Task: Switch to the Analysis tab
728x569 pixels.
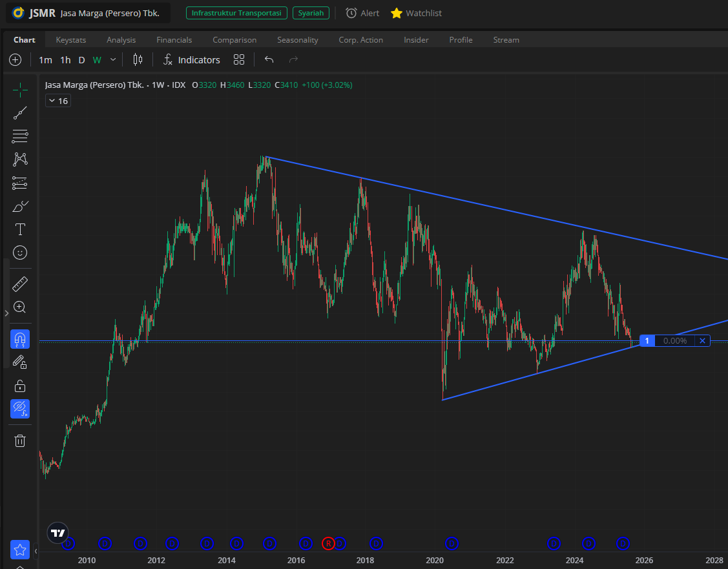Action: [121, 40]
